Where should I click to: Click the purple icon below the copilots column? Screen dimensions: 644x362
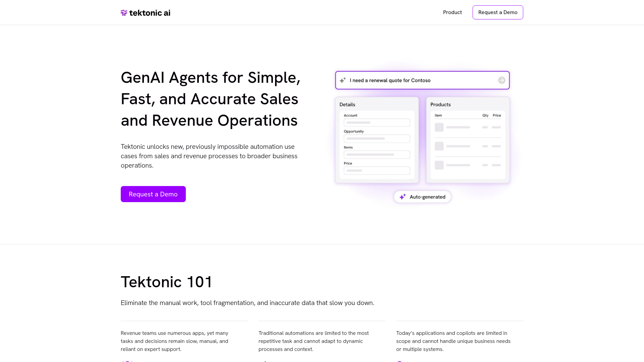[x=400, y=361]
